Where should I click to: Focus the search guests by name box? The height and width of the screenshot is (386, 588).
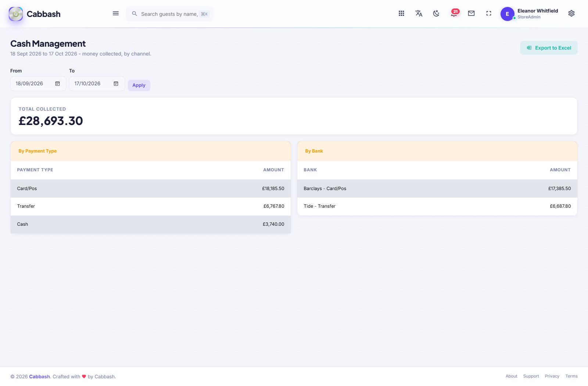[x=169, y=14]
